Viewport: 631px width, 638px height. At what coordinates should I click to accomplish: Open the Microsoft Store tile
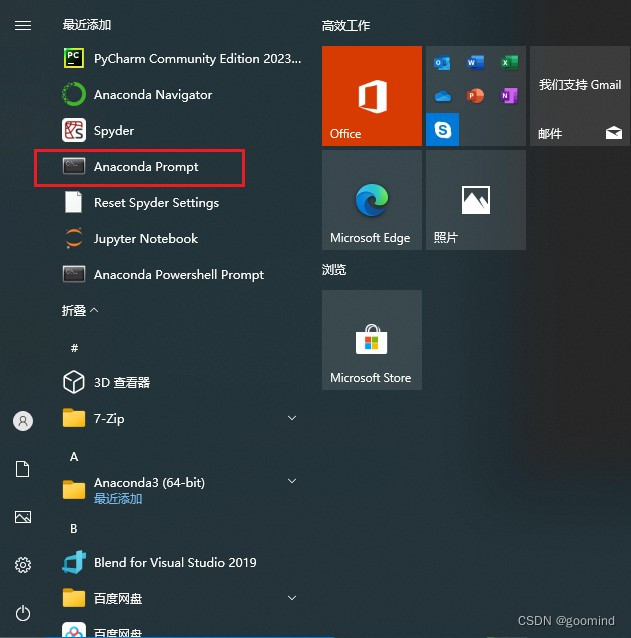click(x=372, y=340)
